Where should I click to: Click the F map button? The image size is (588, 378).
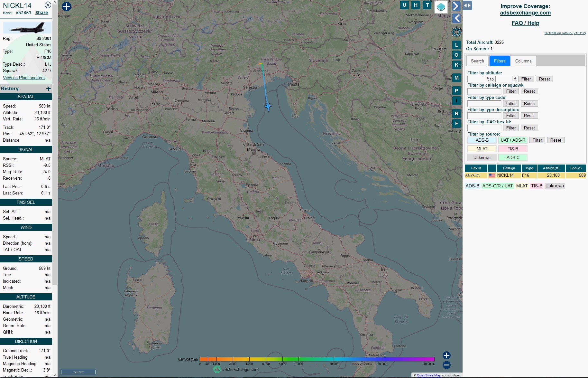[456, 124]
